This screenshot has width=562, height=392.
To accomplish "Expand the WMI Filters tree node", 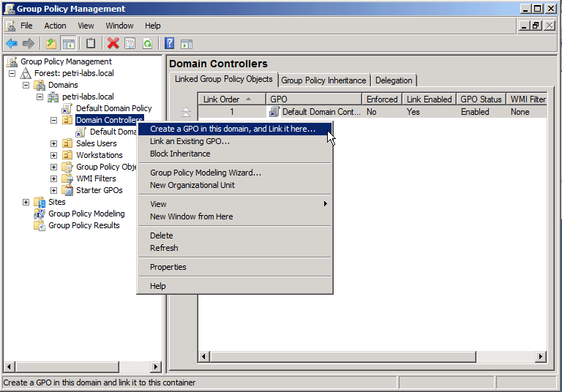I will pyautogui.click(x=53, y=178).
